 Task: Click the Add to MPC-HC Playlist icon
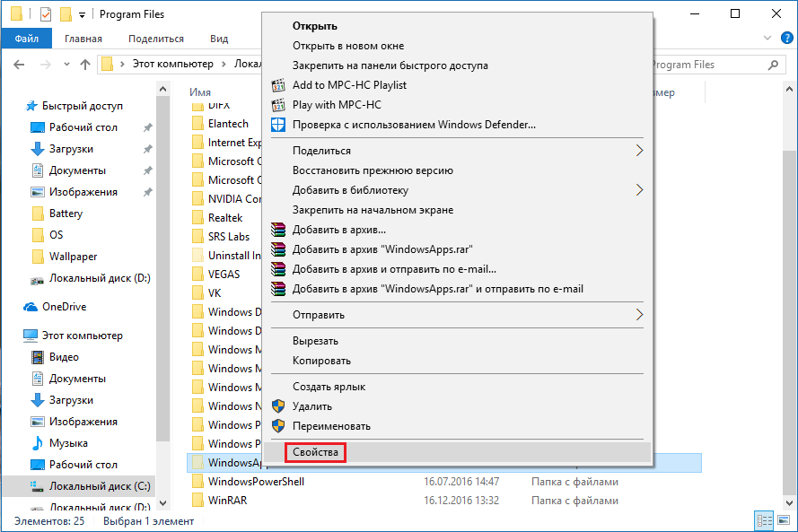(x=278, y=85)
